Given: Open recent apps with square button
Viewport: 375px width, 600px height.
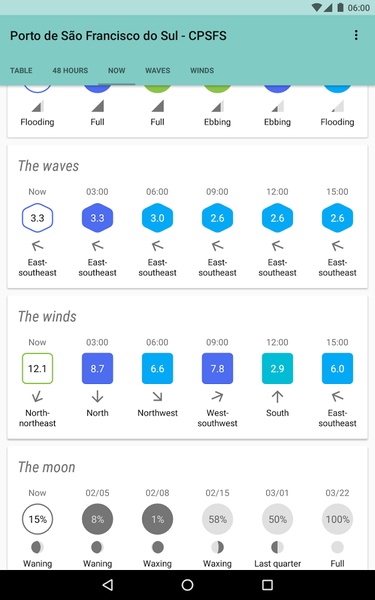Looking at the screenshot, I should coord(267,585).
